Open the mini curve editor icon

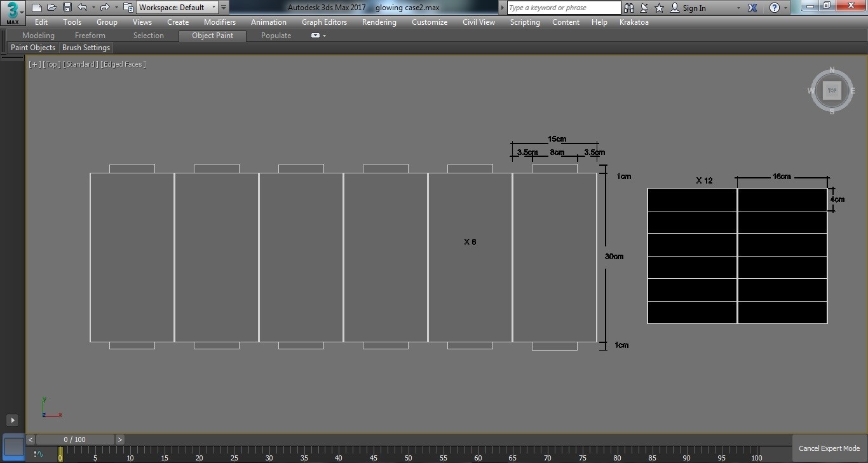tap(39, 454)
